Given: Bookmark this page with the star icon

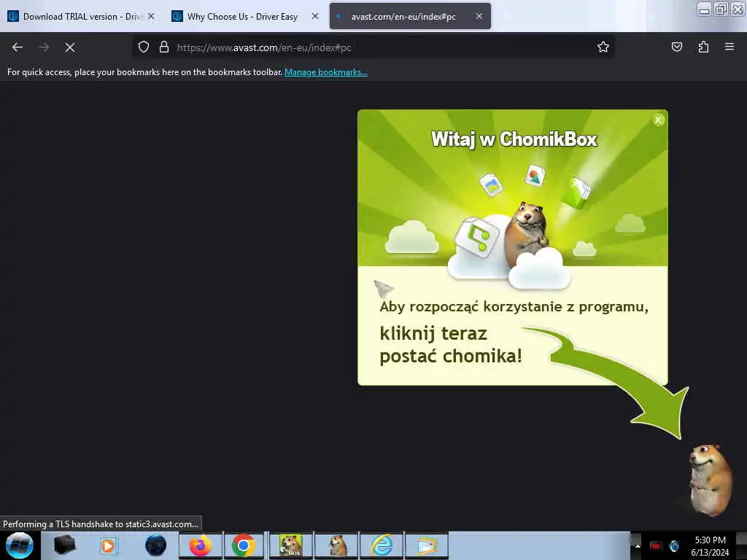Looking at the screenshot, I should pyautogui.click(x=603, y=47).
